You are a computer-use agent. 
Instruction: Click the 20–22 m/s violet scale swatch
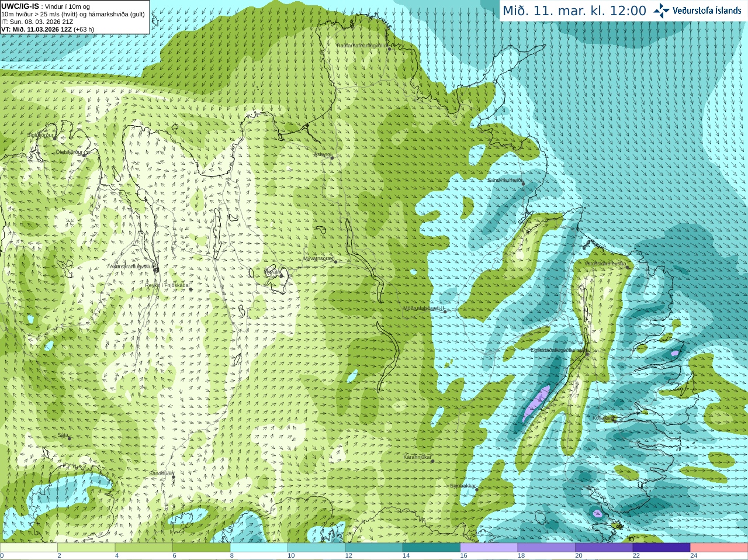click(604, 548)
